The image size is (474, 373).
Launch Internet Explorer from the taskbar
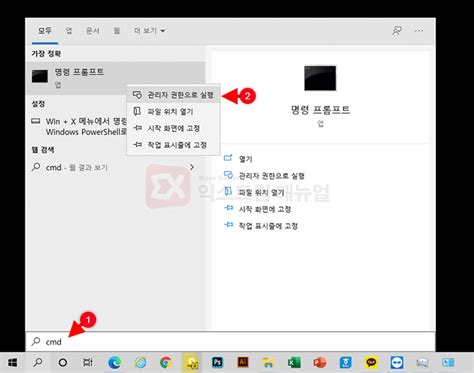[140, 362]
